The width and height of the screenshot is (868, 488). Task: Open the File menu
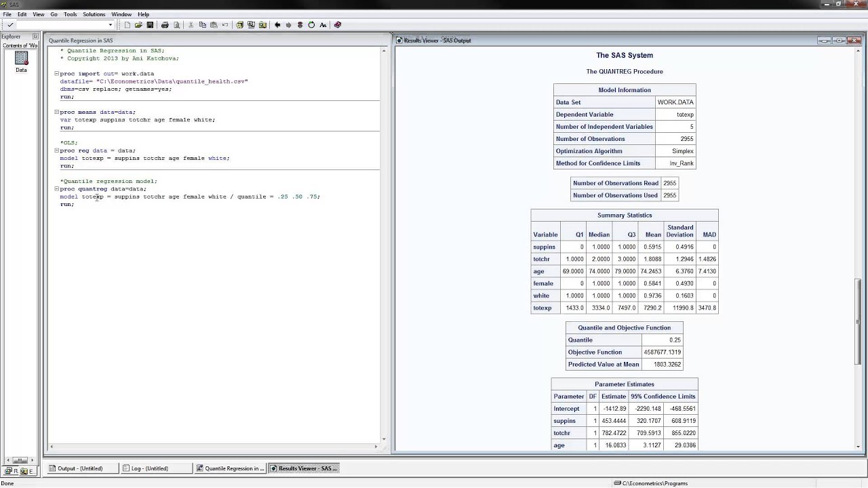click(7, 14)
